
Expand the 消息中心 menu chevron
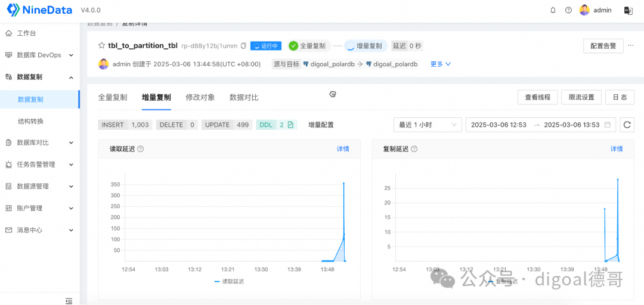pyautogui.click(x=71, y=231)
